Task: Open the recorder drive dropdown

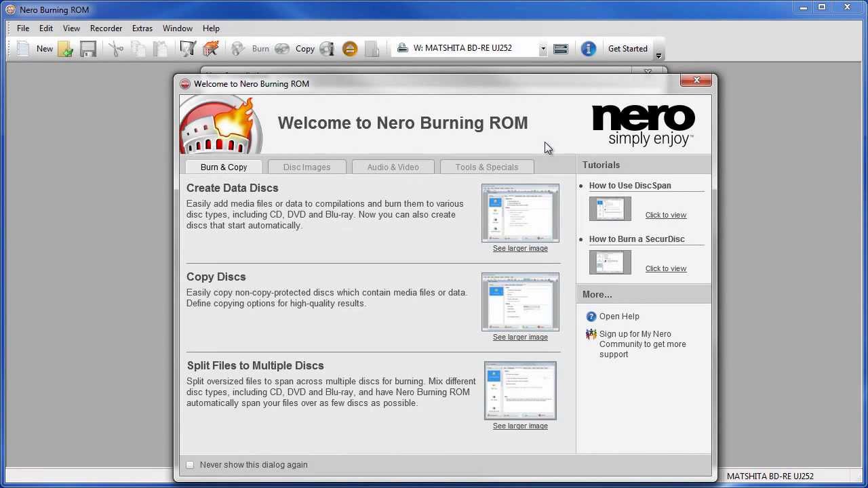Action: click(x=543, y=49)
